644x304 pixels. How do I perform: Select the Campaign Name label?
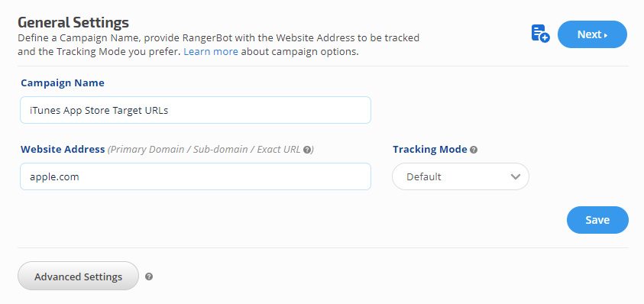[63, 83]
